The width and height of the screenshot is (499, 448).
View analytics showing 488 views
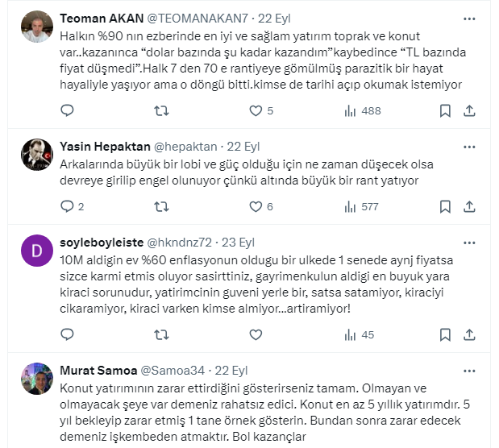pos(351,111)
